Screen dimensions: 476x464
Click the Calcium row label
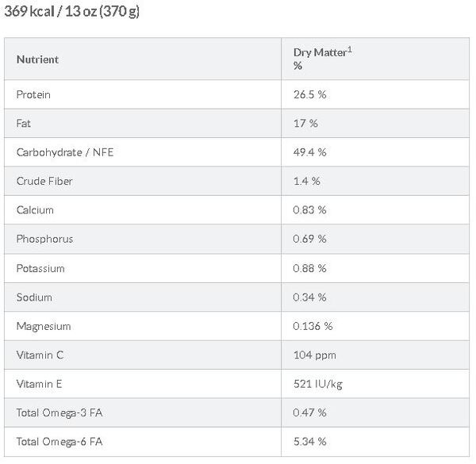(35, 210)
